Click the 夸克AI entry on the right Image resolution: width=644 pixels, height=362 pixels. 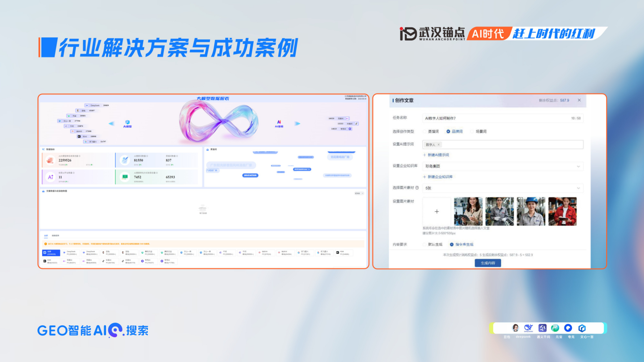click(342, 129)
